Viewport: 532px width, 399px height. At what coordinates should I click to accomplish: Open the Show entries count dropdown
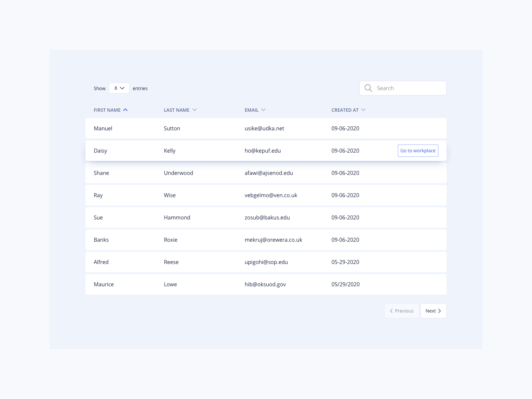119,88
